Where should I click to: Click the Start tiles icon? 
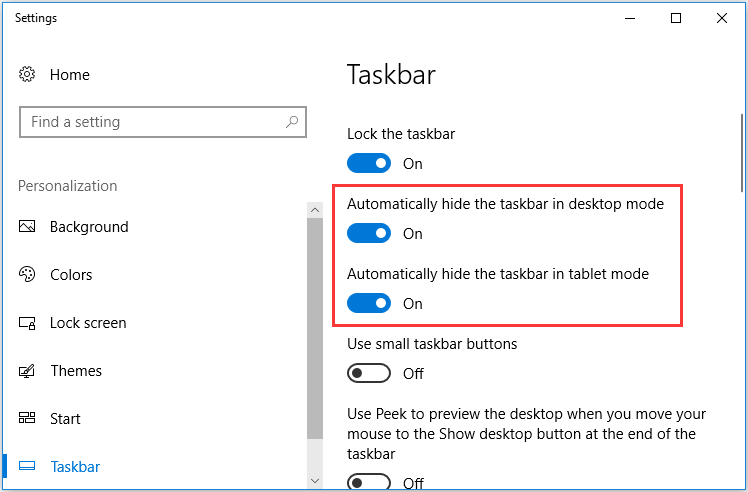tap(27, 419)
